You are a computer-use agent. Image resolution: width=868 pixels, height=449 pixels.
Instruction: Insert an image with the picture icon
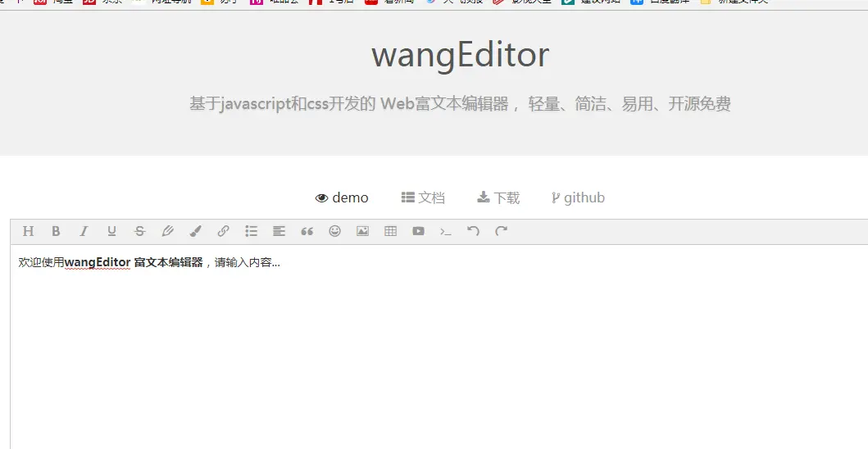pyautogui.click(x=362, y=231)
